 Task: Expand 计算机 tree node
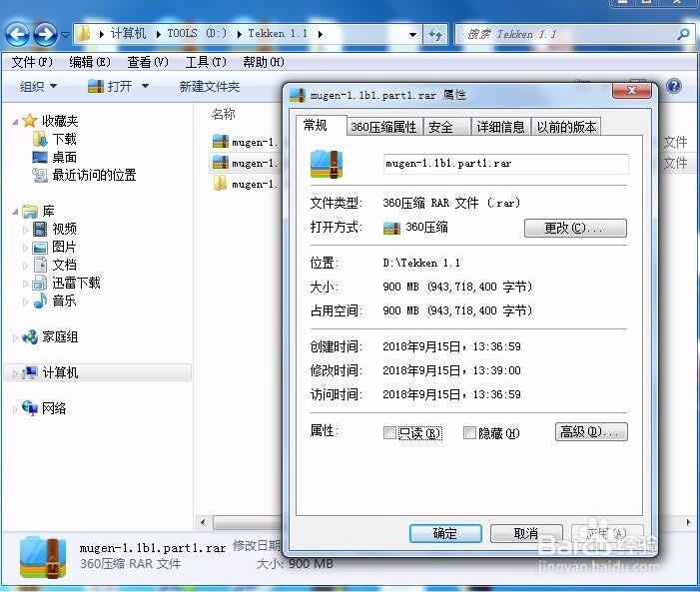(15, 373)
